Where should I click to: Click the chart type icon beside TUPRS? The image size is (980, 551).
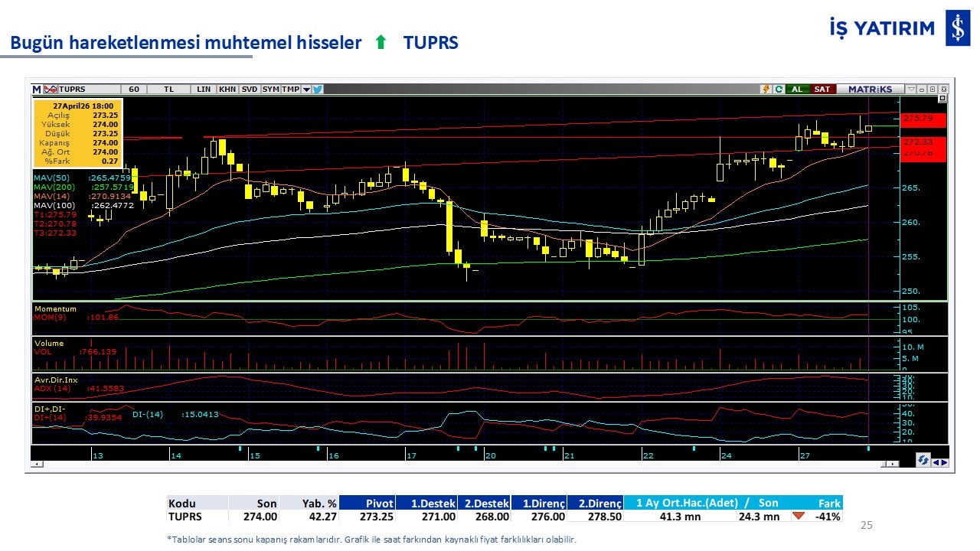(x=51, y=90)
